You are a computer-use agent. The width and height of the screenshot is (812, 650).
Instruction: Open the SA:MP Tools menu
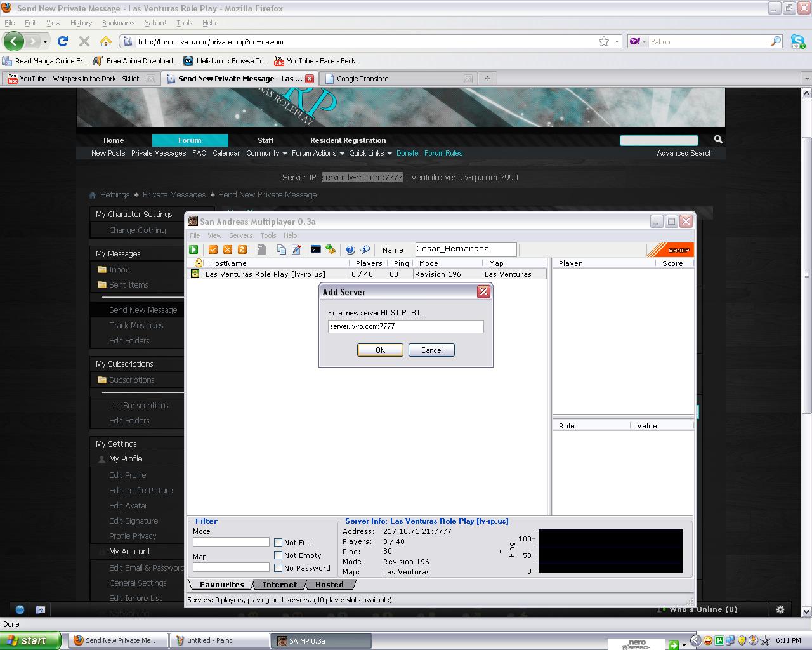point(268,235)
